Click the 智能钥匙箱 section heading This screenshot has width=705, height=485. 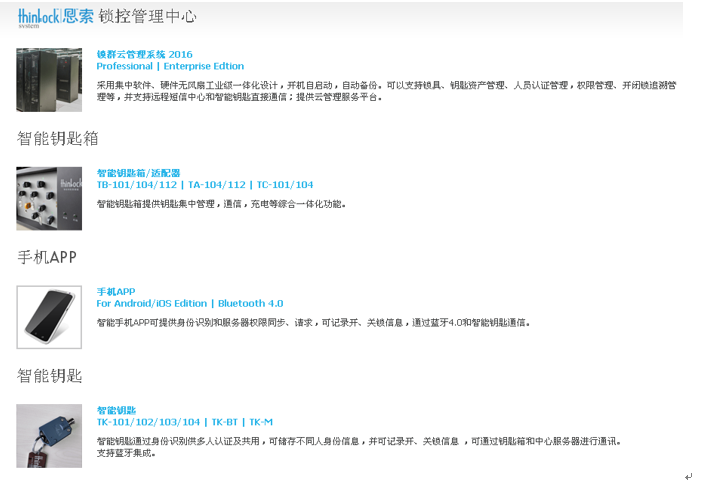pyautogui.click(x=58, y=138)
